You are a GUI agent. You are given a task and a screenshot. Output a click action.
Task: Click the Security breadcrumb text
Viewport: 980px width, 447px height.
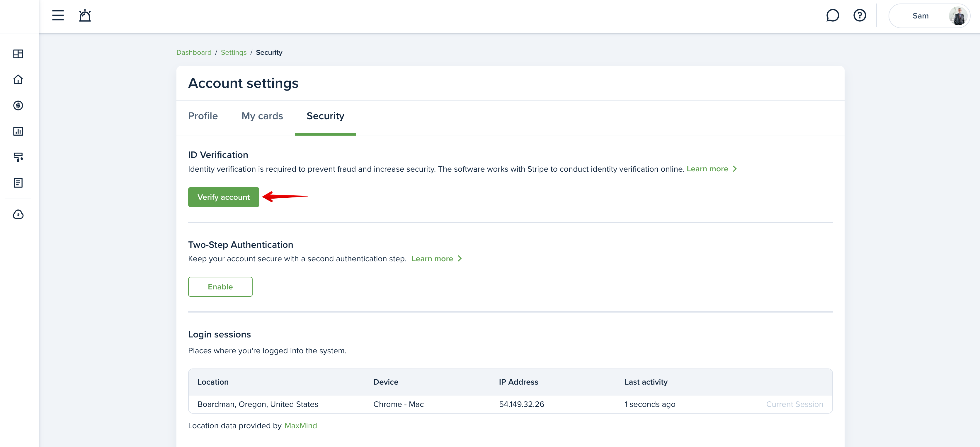click(x=268, y=52)
